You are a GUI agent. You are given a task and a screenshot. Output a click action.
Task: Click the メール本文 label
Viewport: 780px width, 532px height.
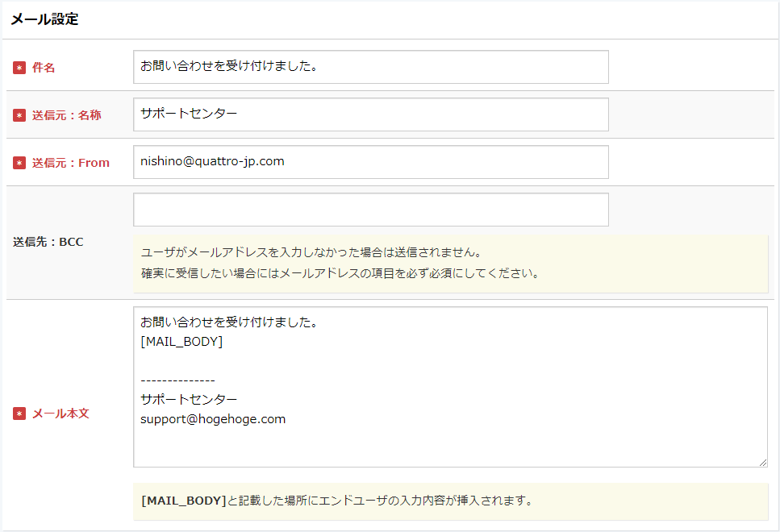[60, 414]
